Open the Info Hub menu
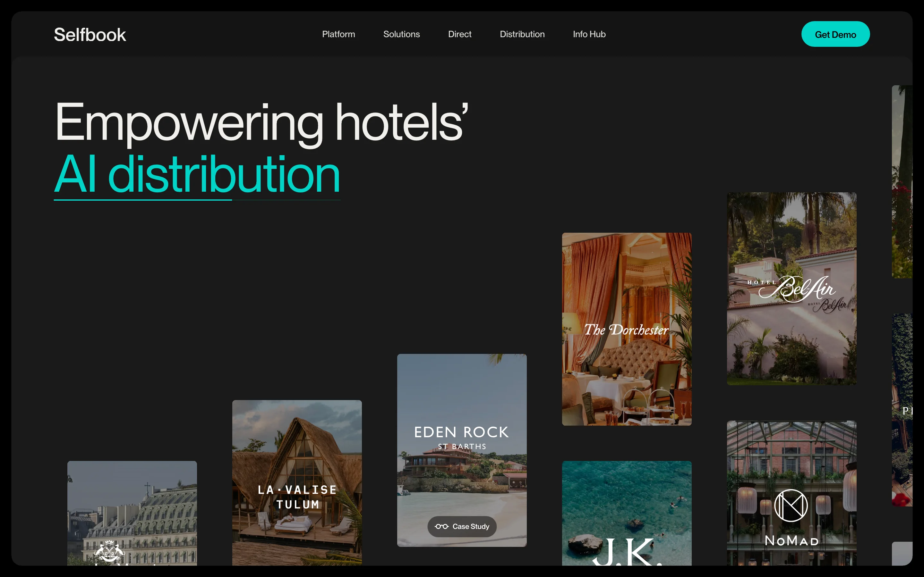 click(589, 34)
